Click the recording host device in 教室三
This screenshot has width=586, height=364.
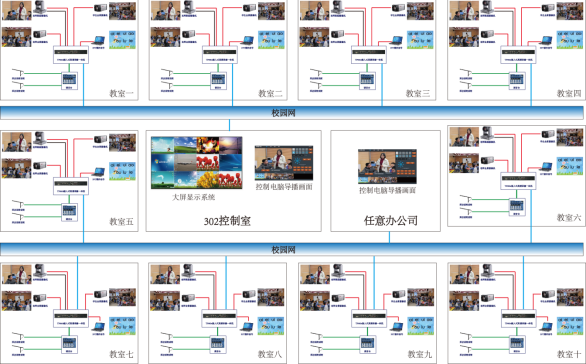(x=369, y=52)
